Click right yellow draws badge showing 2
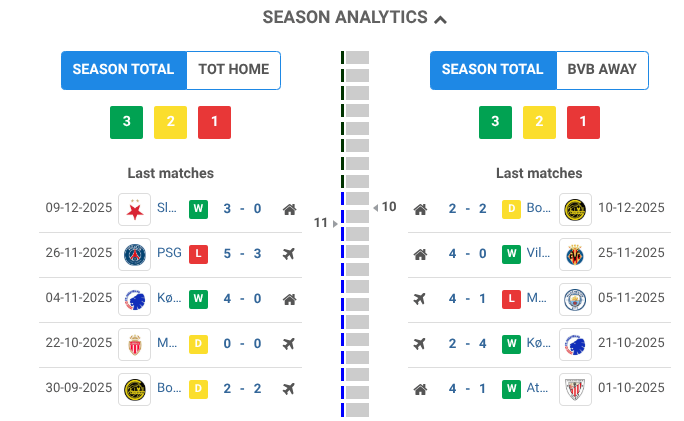 [539, 122]
